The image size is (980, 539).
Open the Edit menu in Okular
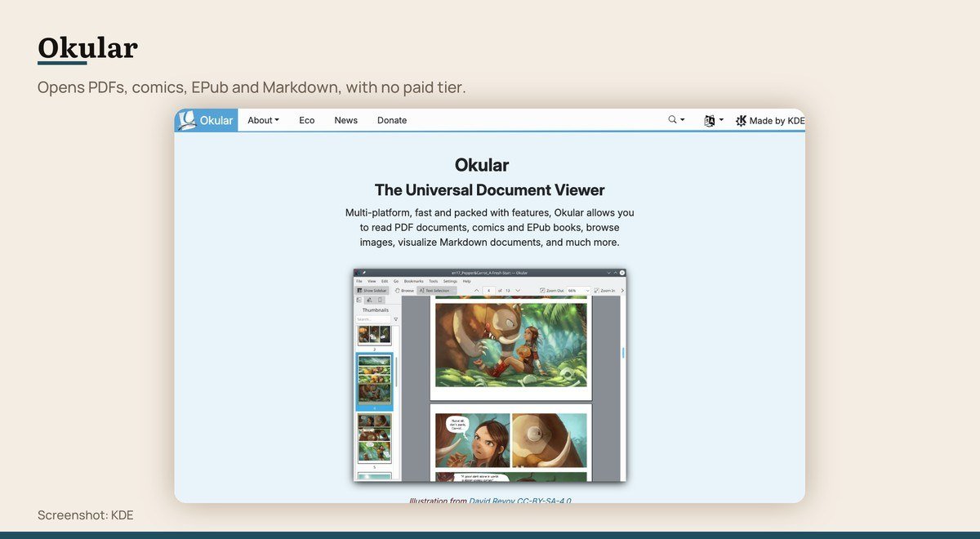point(385,281)
